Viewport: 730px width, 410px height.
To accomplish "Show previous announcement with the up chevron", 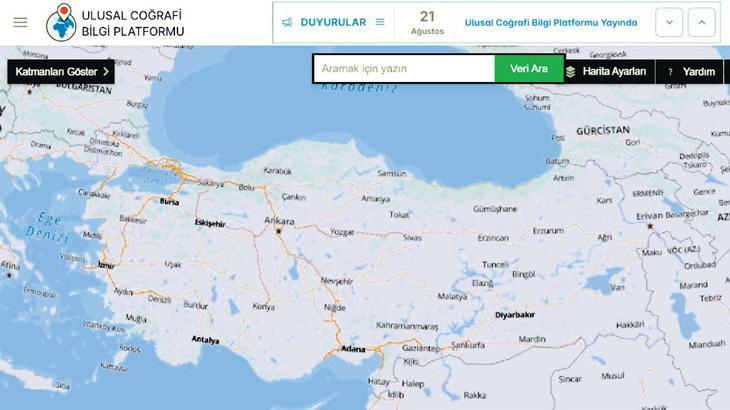I will 702,22.
